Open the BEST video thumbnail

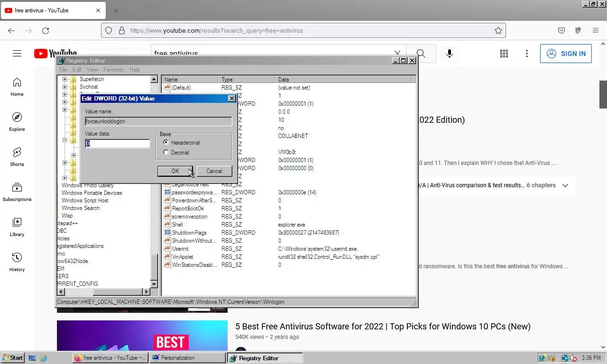142,336
